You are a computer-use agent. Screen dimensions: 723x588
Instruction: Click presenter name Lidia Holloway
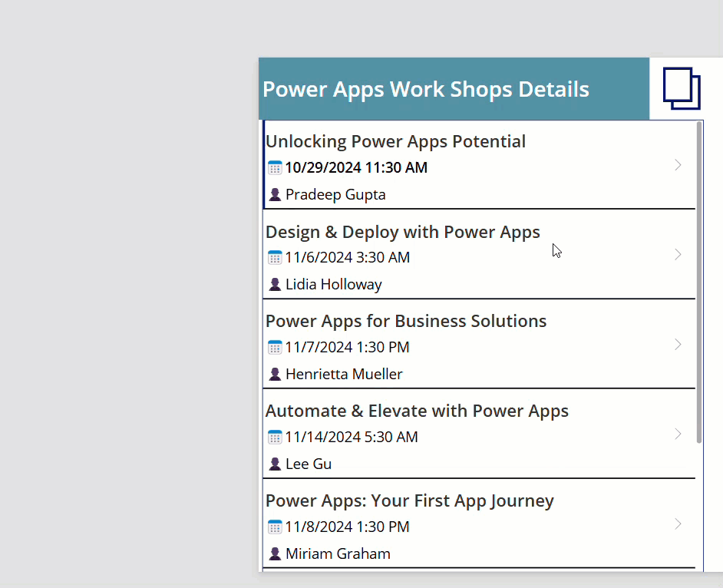click(333, 285)
